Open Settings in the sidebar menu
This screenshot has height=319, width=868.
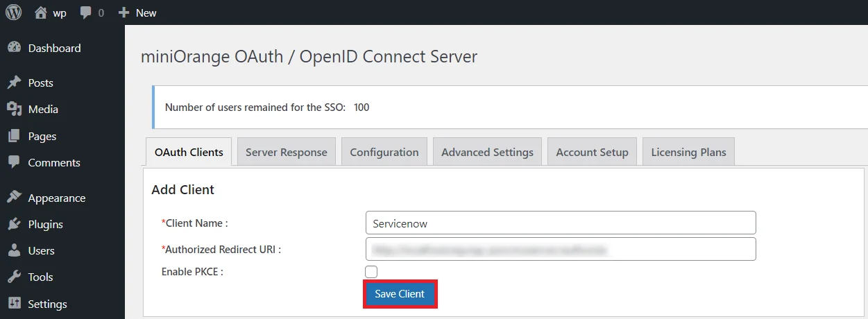click(47, 304)
